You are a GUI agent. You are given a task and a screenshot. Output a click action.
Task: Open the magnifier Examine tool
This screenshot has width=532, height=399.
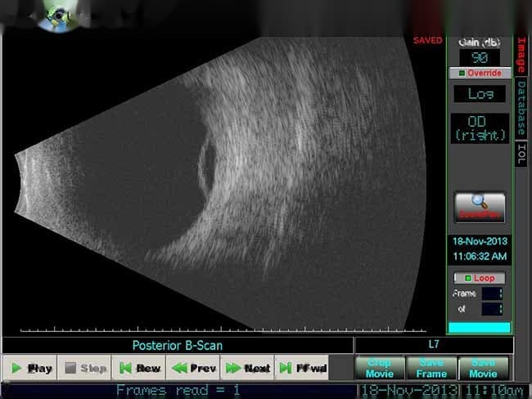(480, 208)
